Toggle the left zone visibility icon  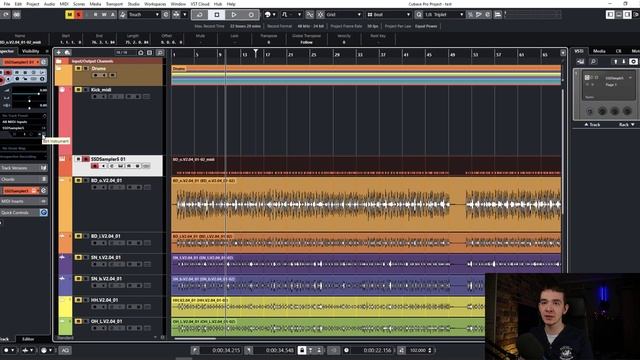[x=610, y=15]
